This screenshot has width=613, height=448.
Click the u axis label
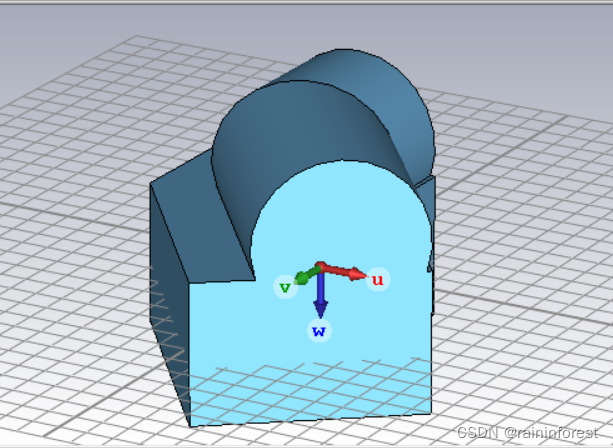tap(378, 280)
